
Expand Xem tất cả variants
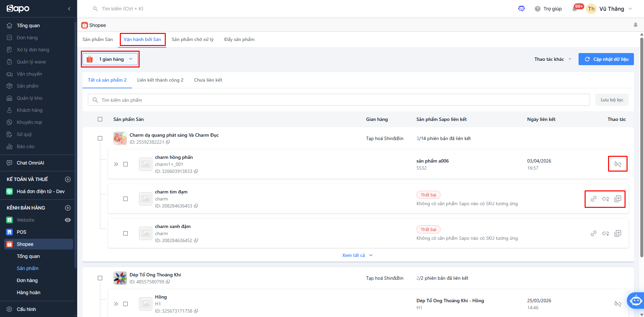(357, 255)
